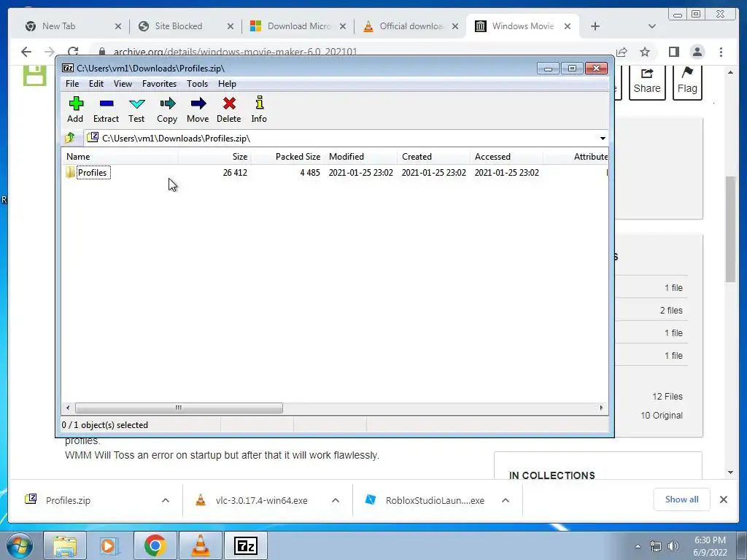Open the RobloxStudioLaun....exe download

click(435, 500)
